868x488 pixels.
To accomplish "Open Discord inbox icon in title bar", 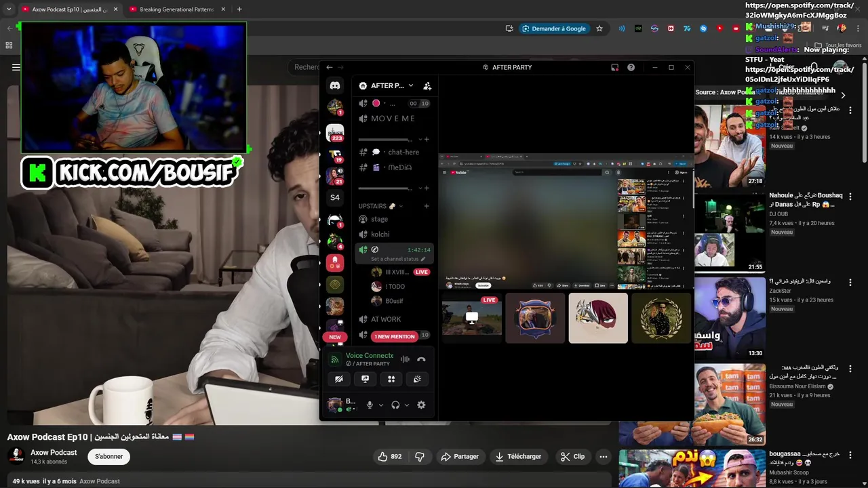I will (614, 67).
